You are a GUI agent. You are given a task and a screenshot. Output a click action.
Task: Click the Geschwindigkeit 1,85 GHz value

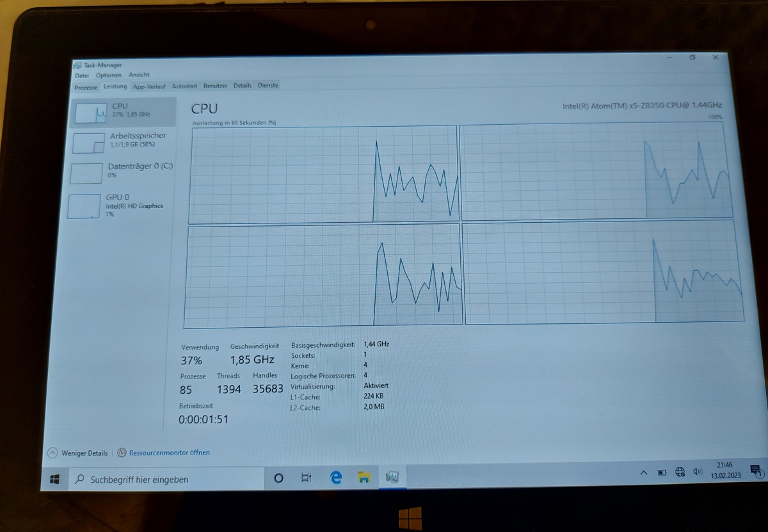pos(252,360)
